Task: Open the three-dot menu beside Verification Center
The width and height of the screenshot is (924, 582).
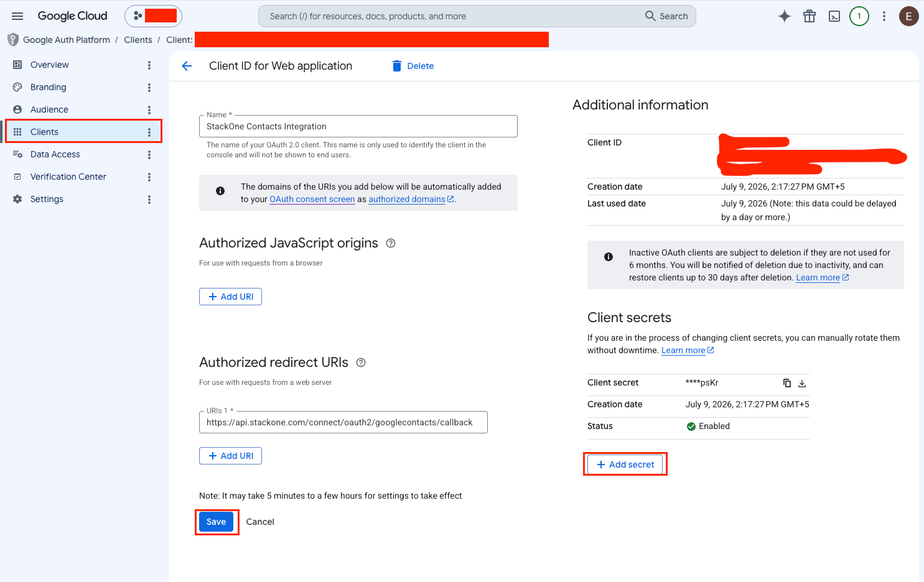Action: pos(149,177)
